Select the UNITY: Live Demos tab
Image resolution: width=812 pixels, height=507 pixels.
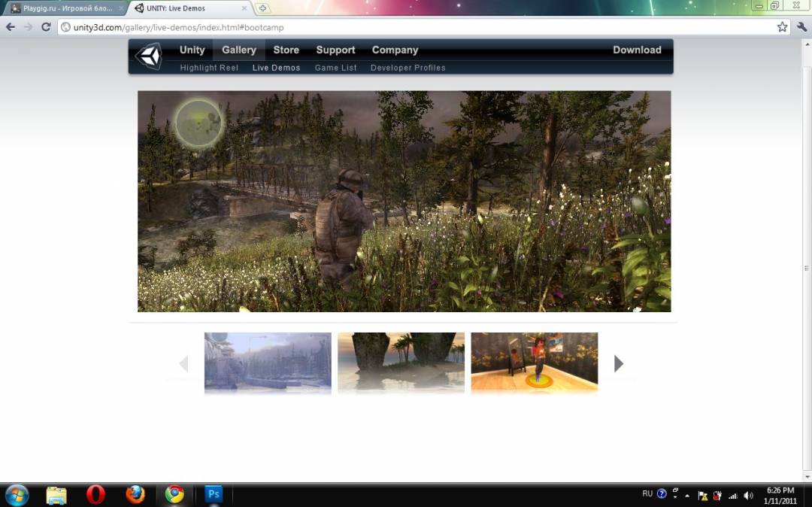(x=189, y=8)
